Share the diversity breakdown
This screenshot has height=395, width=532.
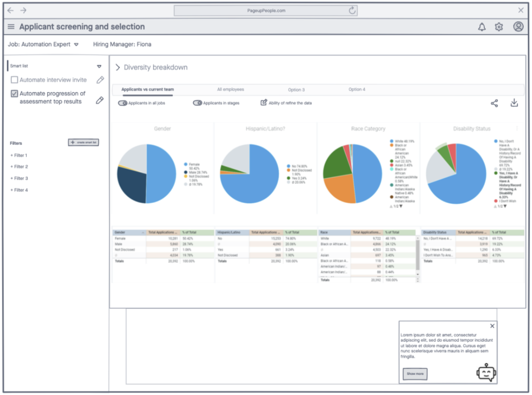point(494,103)
